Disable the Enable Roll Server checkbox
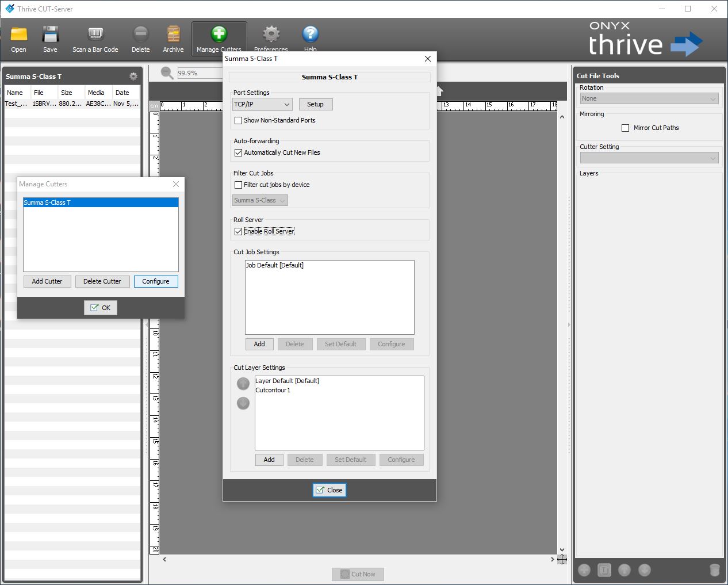The width and height of the screenshot is (728, 585). (x=238, y=231)
